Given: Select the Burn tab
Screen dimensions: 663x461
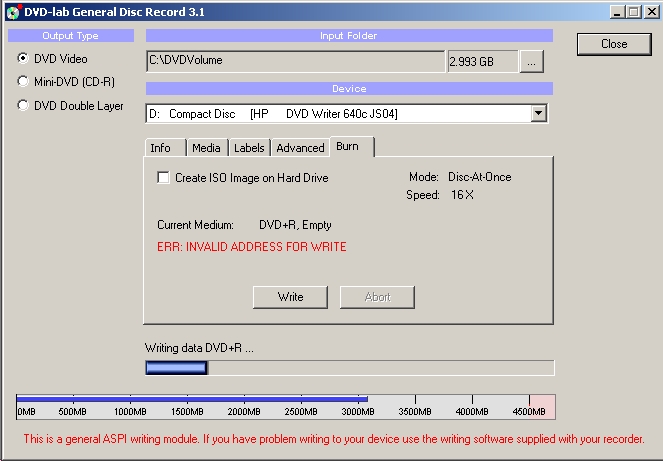Looking at the screenshot, I should [352, 146].
